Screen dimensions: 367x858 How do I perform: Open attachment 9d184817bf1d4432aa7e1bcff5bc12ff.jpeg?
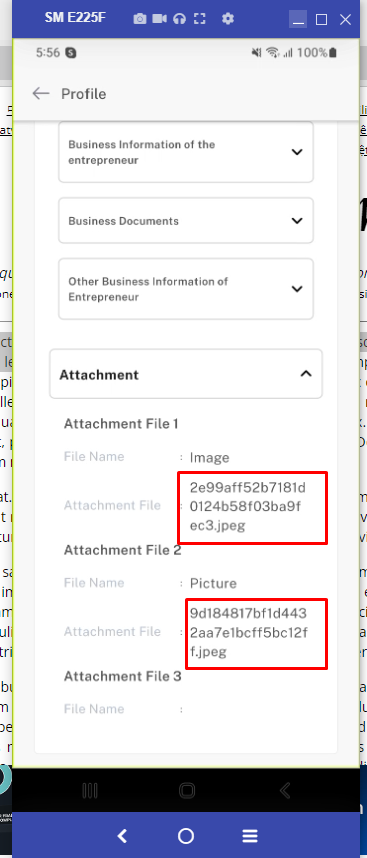249,633
